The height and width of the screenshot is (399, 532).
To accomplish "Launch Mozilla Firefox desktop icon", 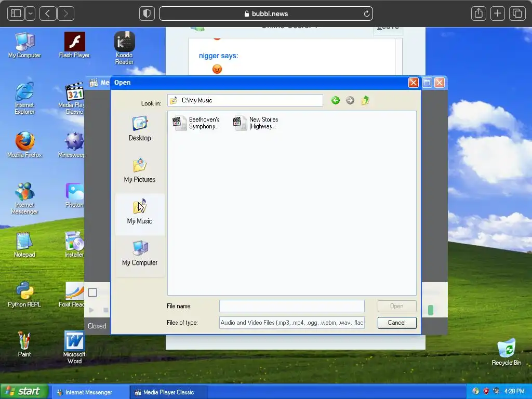I will [x=24, y=145].
